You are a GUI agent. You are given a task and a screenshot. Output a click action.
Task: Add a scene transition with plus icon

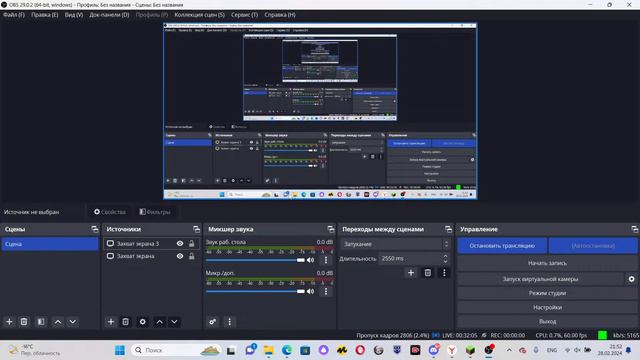click(411, 273)
